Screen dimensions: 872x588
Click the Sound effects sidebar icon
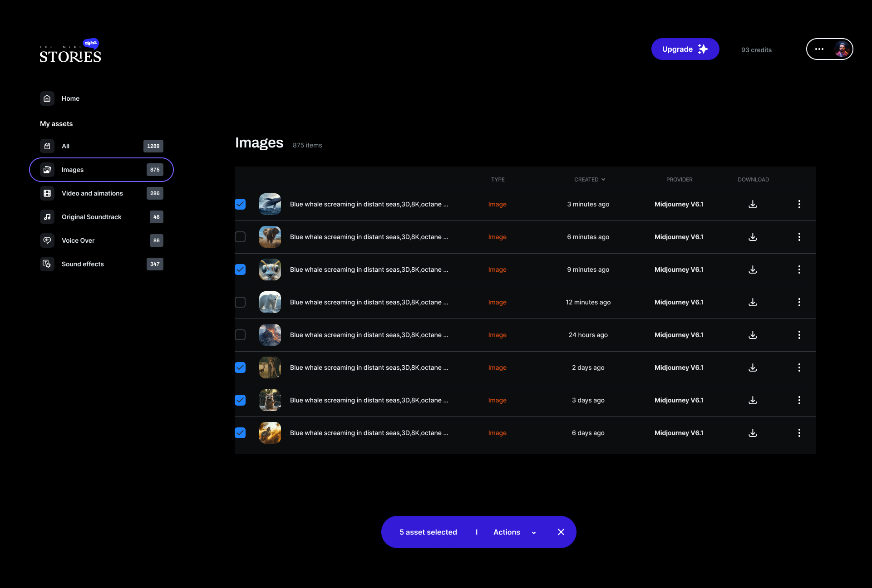pyautogui.click(x=47, y=264)
